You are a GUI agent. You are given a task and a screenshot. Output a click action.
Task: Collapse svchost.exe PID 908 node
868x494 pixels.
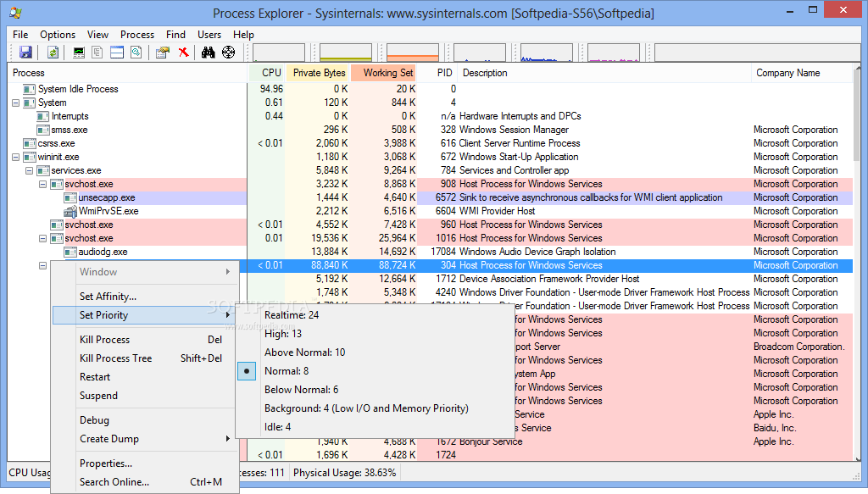click(42, 184)
